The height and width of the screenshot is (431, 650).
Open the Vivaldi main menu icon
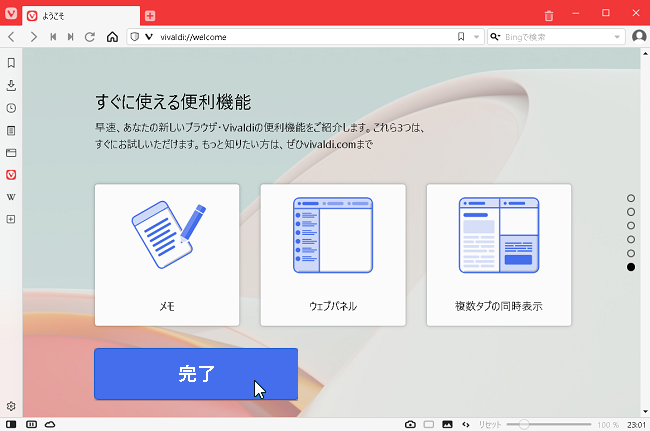11,14
